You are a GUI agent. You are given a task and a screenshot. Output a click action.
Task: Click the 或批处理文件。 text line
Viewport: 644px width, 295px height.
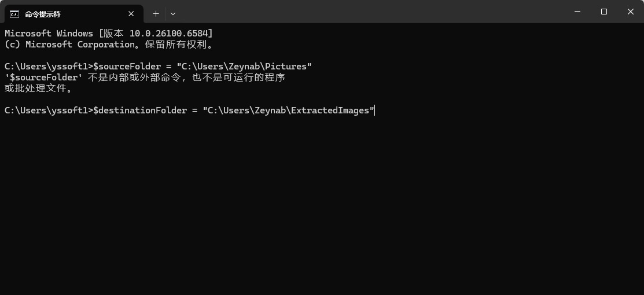point(38,89)
